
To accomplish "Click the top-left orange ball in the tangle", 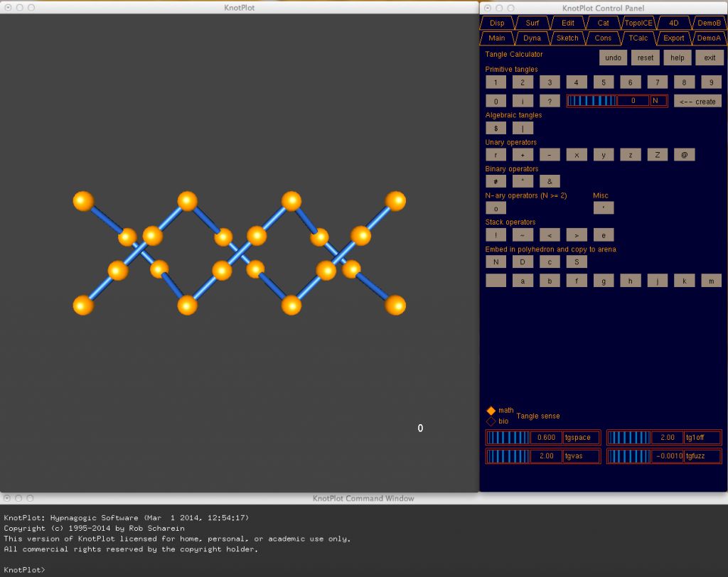I will coord(84,202).
